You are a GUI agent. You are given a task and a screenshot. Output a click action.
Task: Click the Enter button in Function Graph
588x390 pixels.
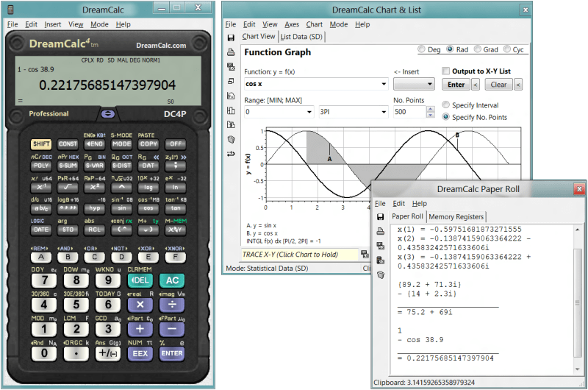(x=456, y=85)
